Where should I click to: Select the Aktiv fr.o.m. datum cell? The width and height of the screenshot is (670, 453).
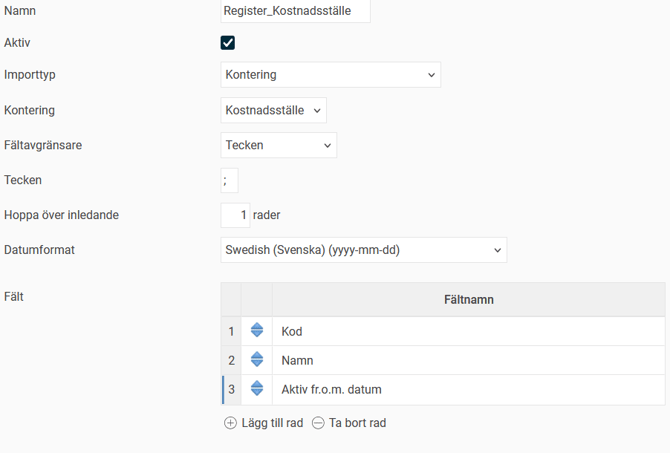click(468, 389)
